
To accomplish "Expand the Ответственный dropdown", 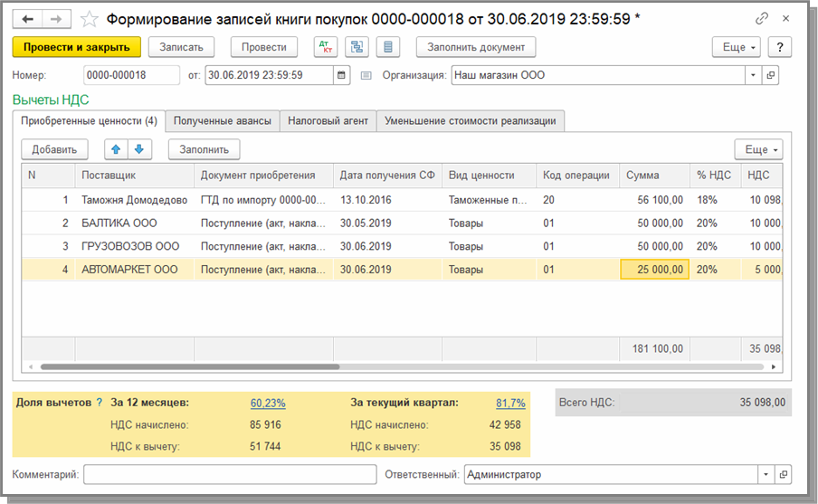I will 766,474.
